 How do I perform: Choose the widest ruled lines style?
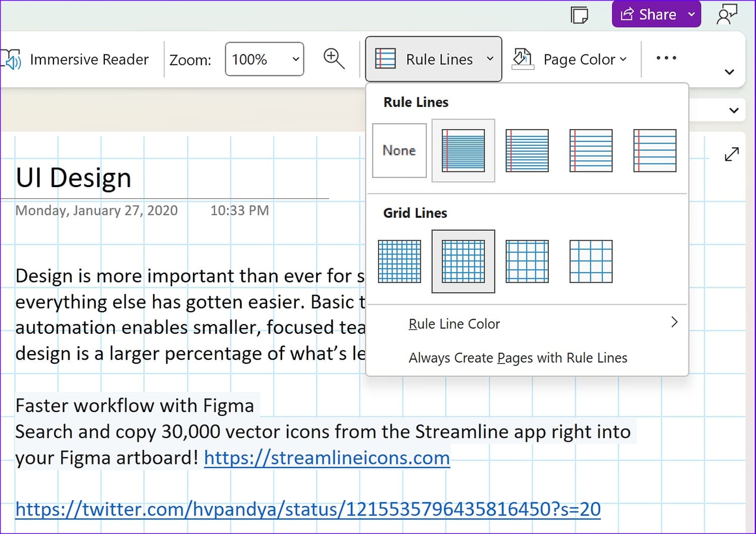pos(654,151)
